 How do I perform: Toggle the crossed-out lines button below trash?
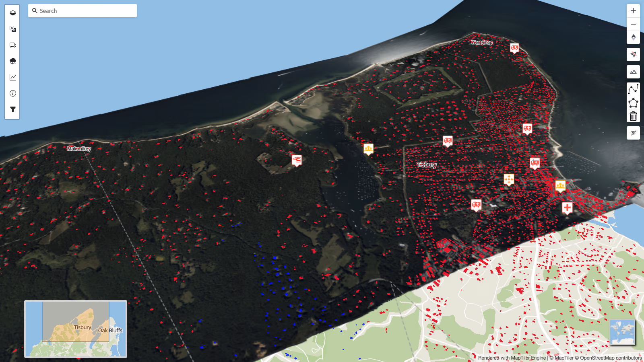[x=634, y=133]
